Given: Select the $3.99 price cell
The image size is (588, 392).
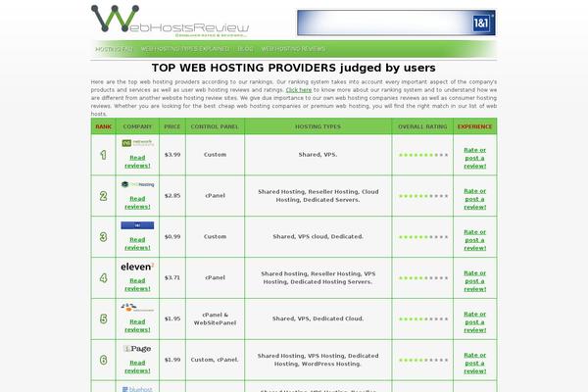Looking at the screenshot, I should 172,155.
